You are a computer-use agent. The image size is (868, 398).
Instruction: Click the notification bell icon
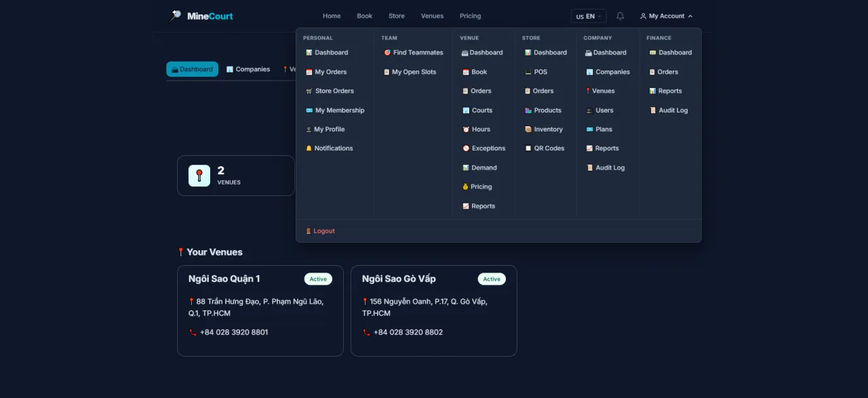620,16
